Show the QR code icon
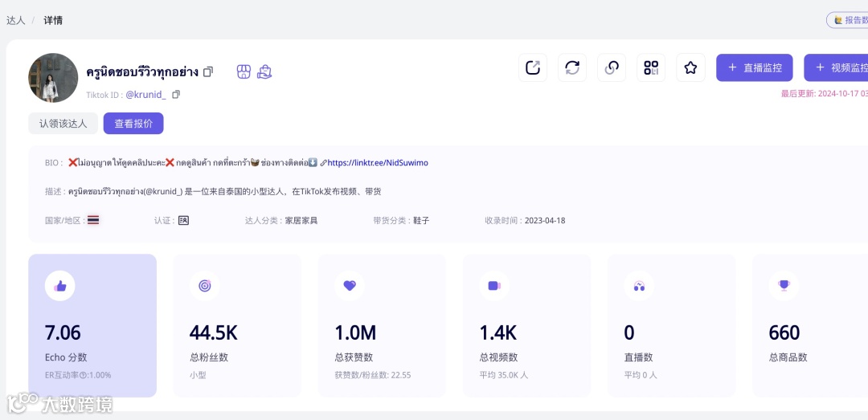 point(651,67)
